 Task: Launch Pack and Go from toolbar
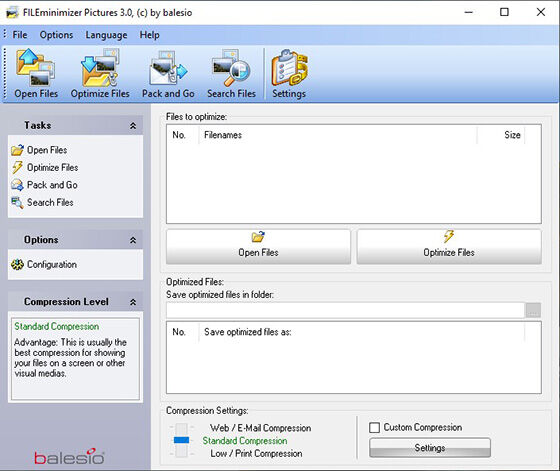click(x=168, y=74)
